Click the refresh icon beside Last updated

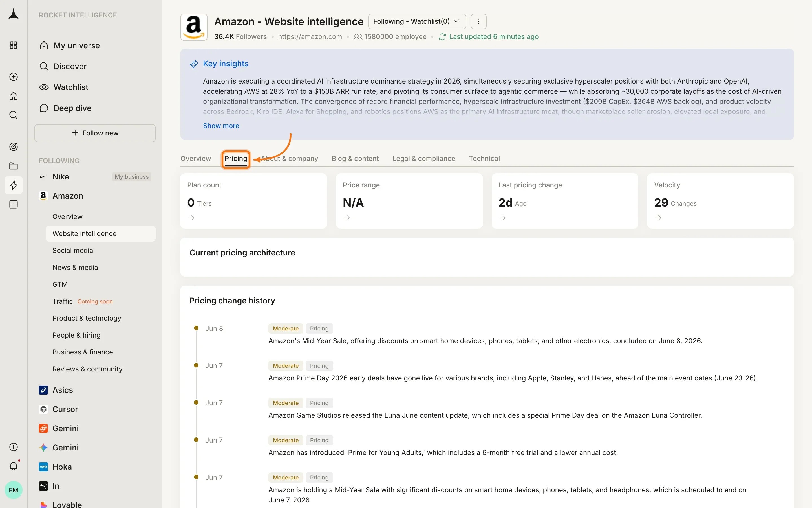click(442, 37)
